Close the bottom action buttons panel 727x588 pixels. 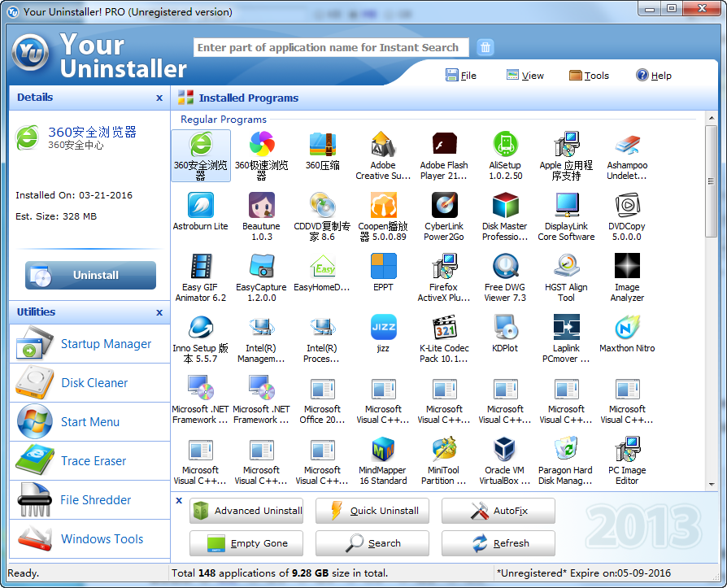[179, 500]
